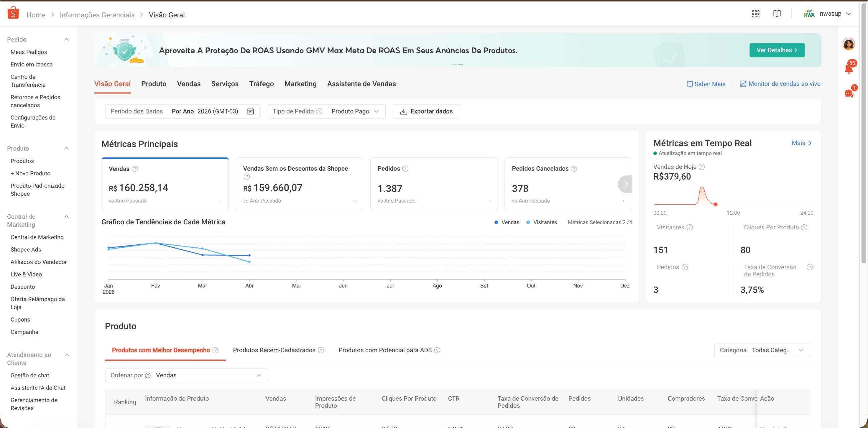Image resolution: width=868 pixels, height=428 pixels.
Task: Click help icon next to Tipo de Pedido
Action: [x=319, y=111]
